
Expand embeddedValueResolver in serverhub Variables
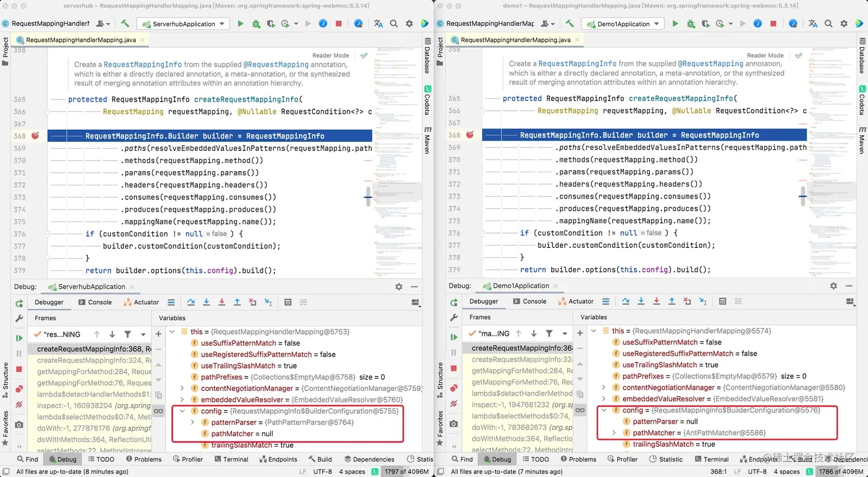[x=183, y=400]
